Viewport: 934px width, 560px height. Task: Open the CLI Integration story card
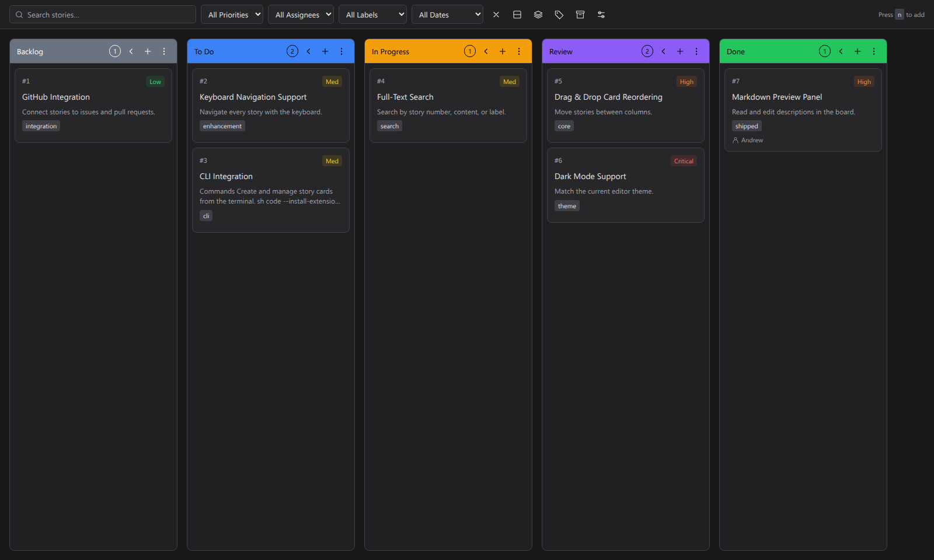point(271,190)
